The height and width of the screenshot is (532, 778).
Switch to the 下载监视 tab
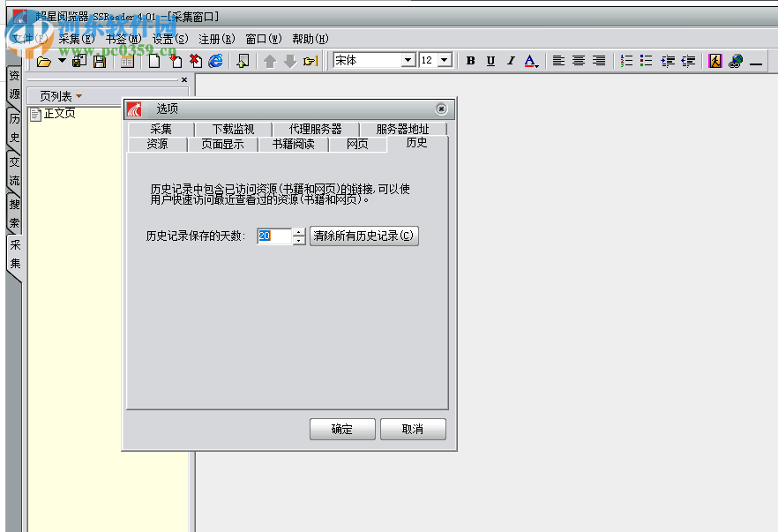click(x=233, y=129)
